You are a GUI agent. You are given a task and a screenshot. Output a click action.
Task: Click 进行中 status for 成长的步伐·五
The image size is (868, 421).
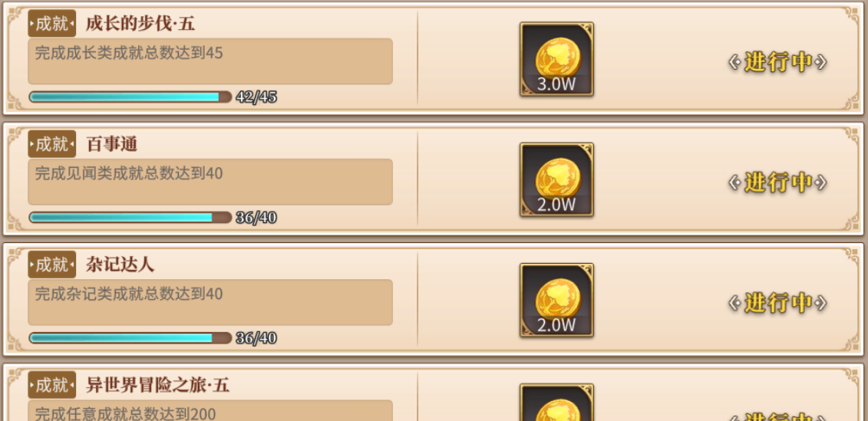pos(777,62)
